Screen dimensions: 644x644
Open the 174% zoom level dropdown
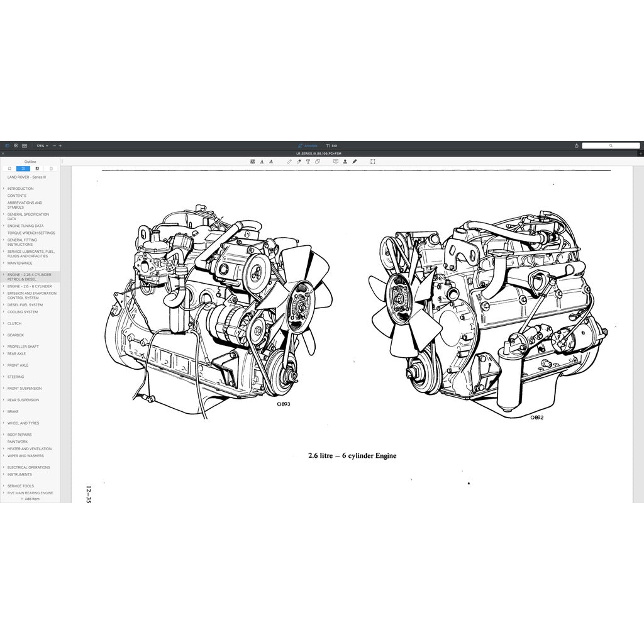click(x=42, y=145)
